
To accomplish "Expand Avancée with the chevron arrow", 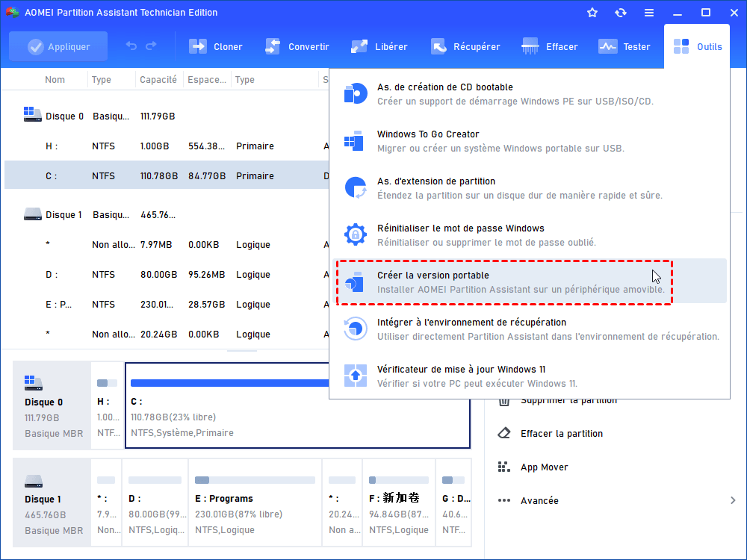I will [733, 500].
